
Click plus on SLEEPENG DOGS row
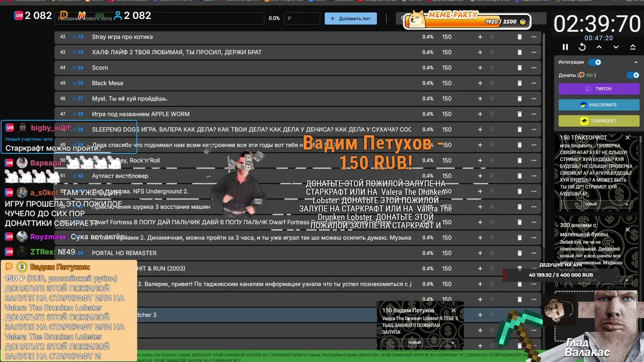click(480, 129)
